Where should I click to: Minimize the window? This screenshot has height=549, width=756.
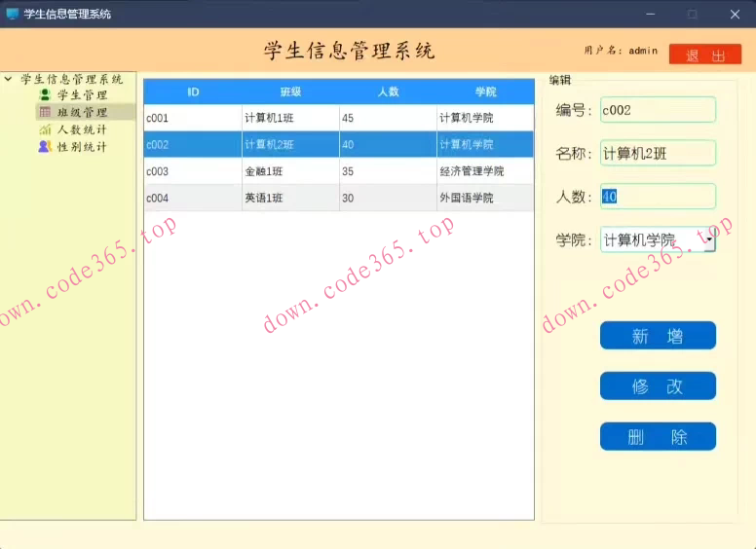click(x=651, y=14)
